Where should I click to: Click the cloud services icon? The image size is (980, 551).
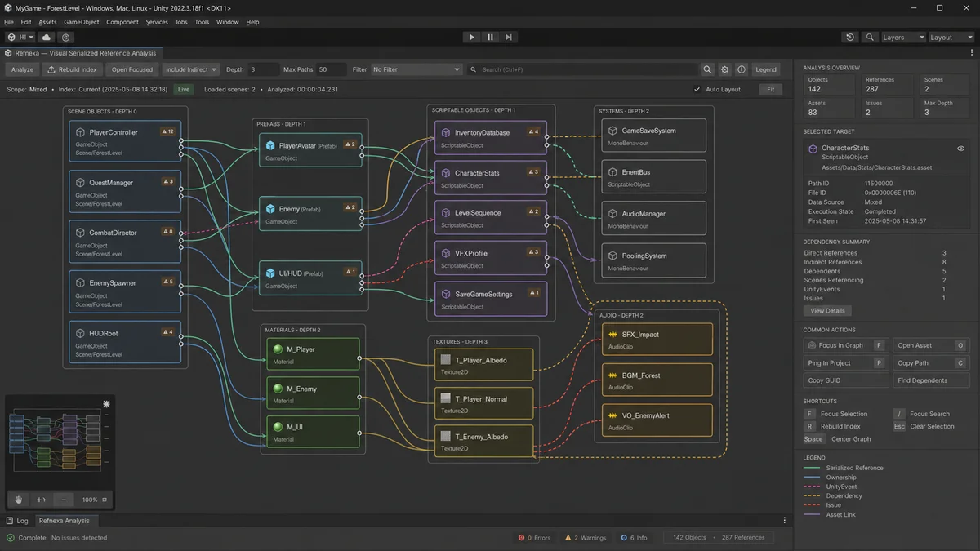47,37
